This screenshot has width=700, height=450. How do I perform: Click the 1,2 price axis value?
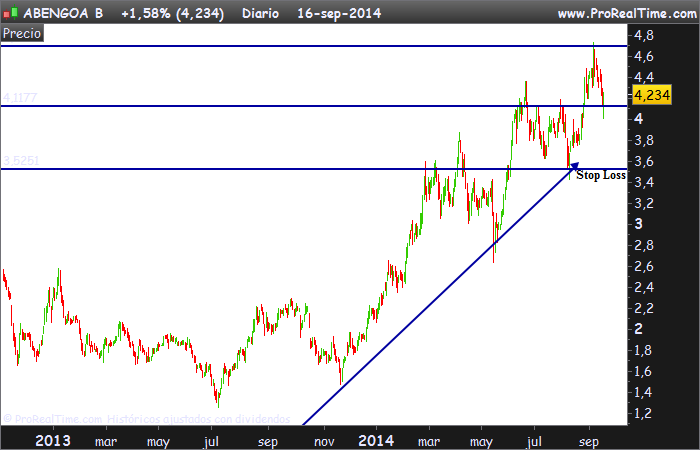point(644,413)
